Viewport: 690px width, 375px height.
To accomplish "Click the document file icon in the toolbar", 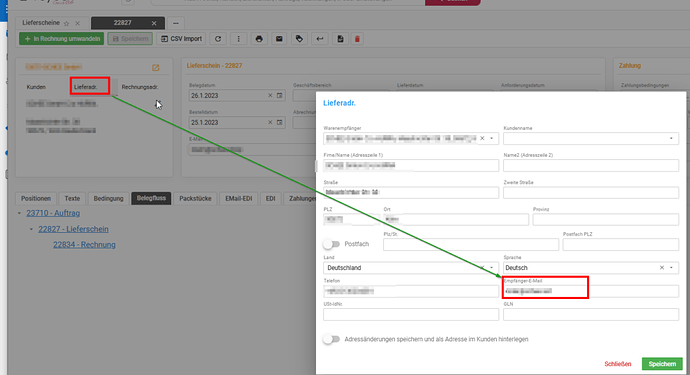I will 340,39.
